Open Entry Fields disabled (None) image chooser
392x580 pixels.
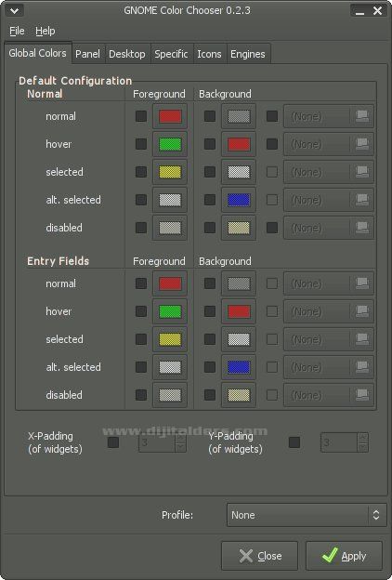329,395
